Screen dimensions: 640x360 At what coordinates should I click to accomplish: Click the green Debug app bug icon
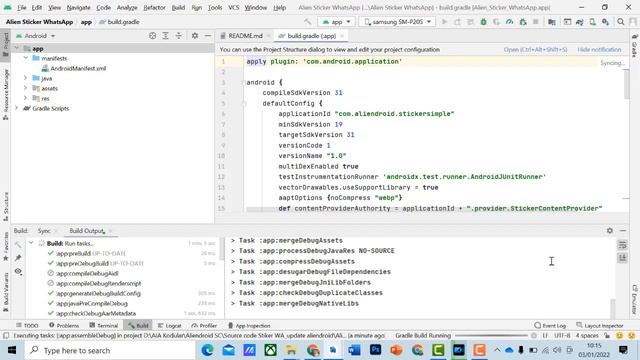point(483,22)
